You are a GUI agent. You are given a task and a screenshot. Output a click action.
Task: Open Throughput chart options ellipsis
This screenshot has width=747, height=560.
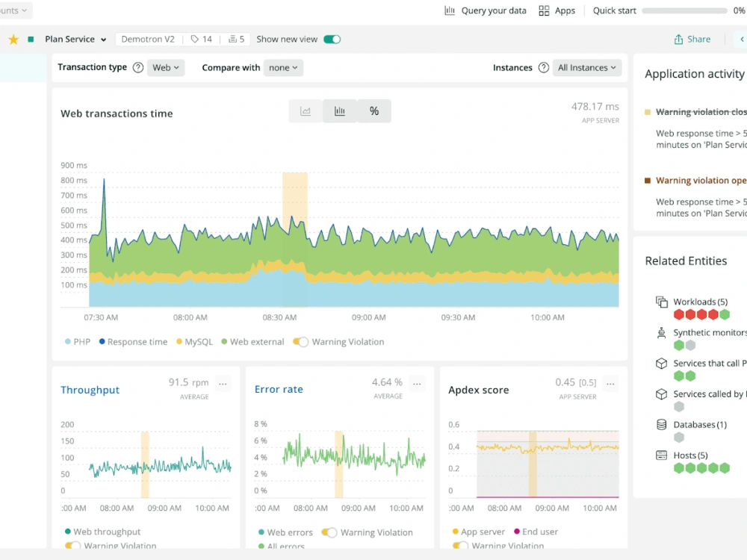coord(223,383)
